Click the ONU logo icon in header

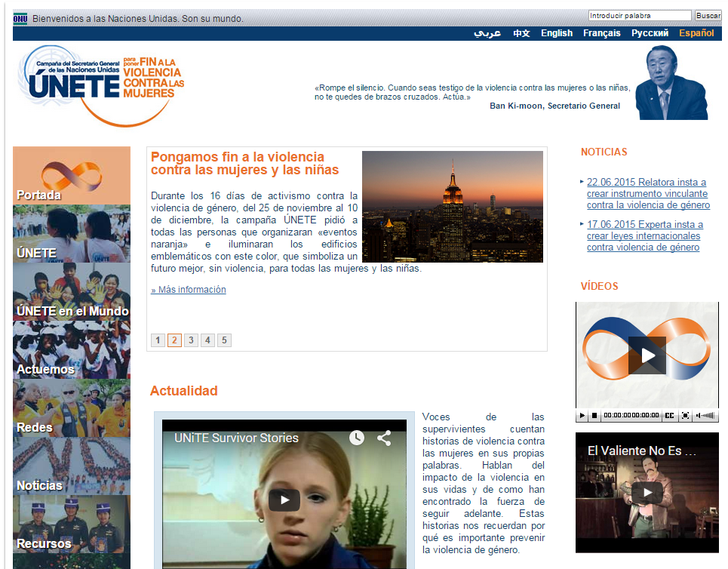tap(20, 19)
